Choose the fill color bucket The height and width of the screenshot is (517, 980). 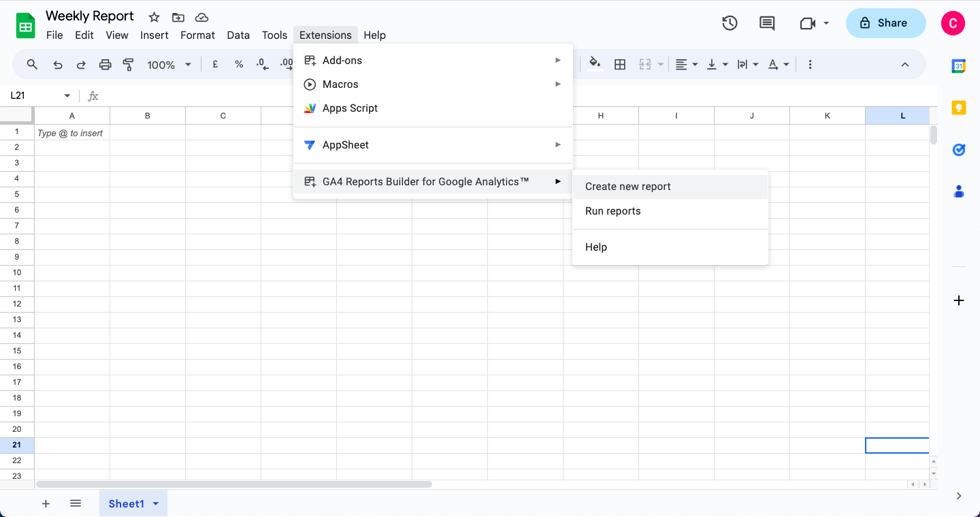595,64
